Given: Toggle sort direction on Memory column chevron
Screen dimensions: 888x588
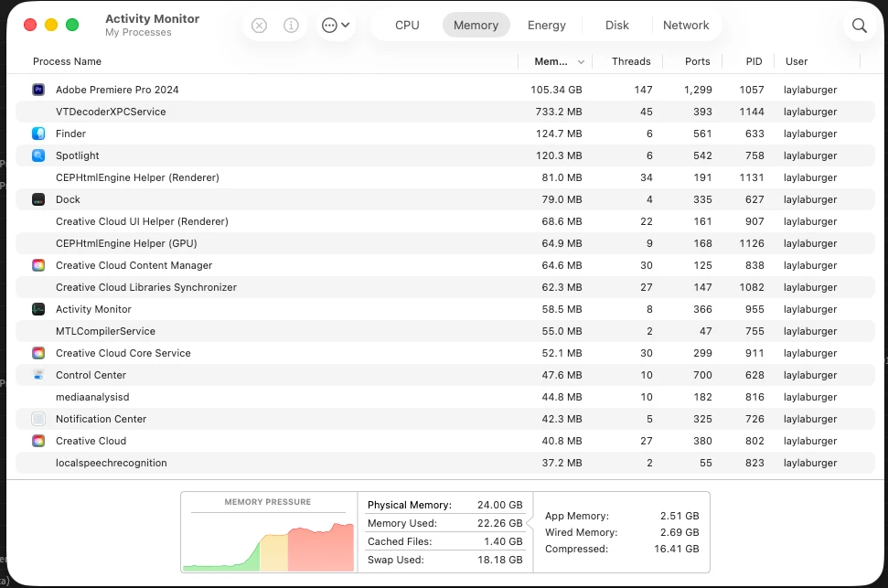Looking at the screenshot, I should (x=581, y=62).
